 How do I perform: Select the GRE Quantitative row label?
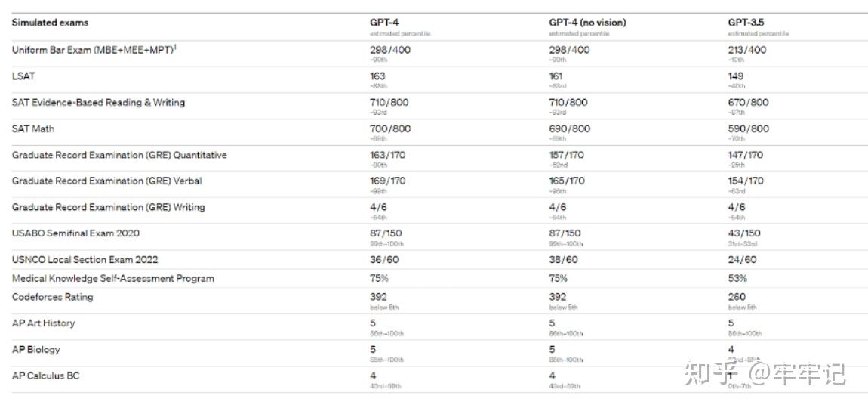click(119, 155)
